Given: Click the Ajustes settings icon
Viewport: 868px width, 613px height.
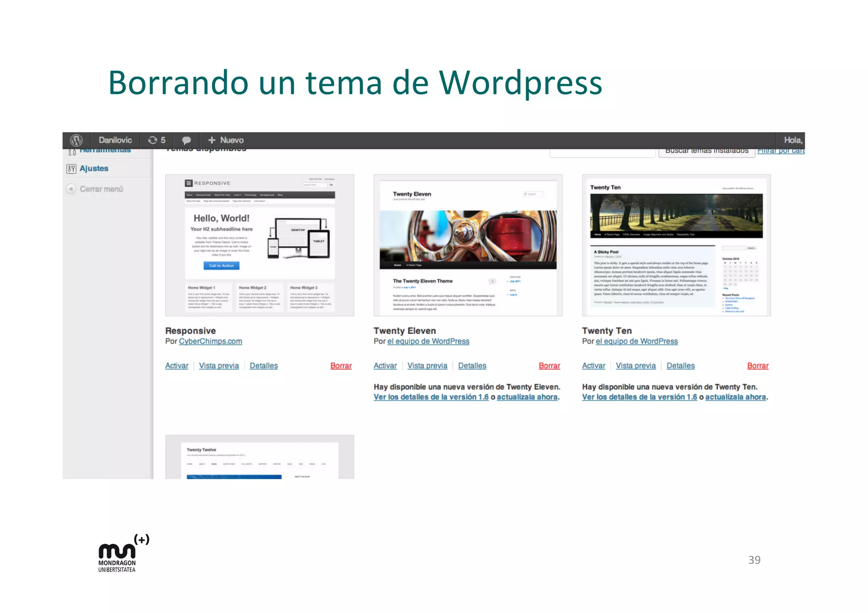Looking at the screenshot, I should tap(71, 169).
